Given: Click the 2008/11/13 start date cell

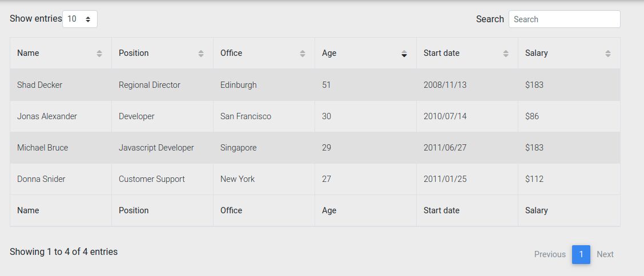Looking at the screenshot, I should coord(467,85).
